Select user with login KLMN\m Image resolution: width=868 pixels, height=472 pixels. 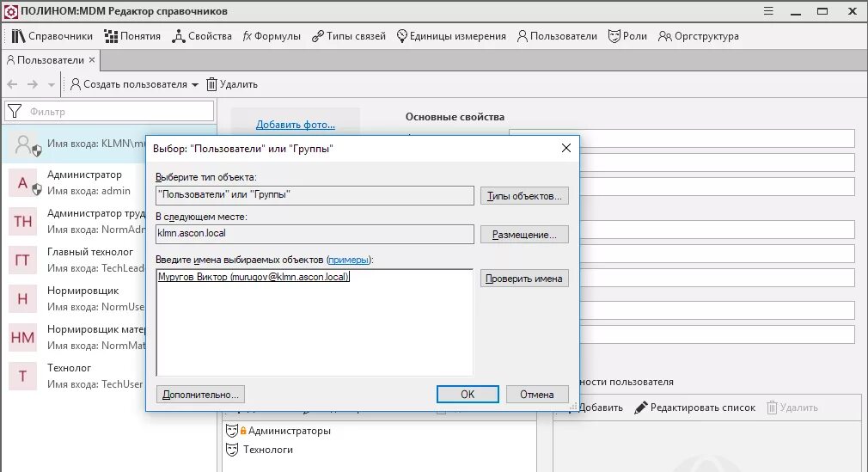coord(74,144)
